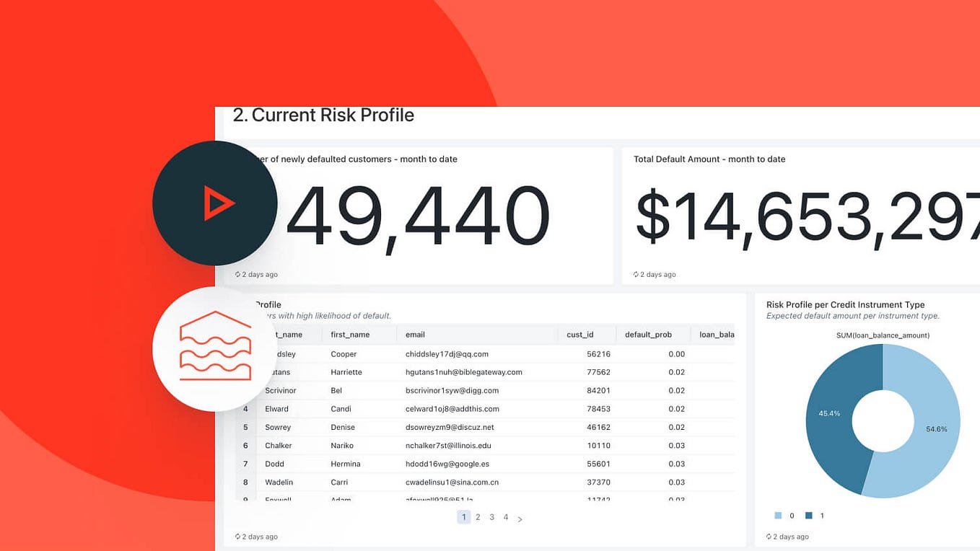Sort by the default_prob column header
980x551 pixels.
point(648,335)
